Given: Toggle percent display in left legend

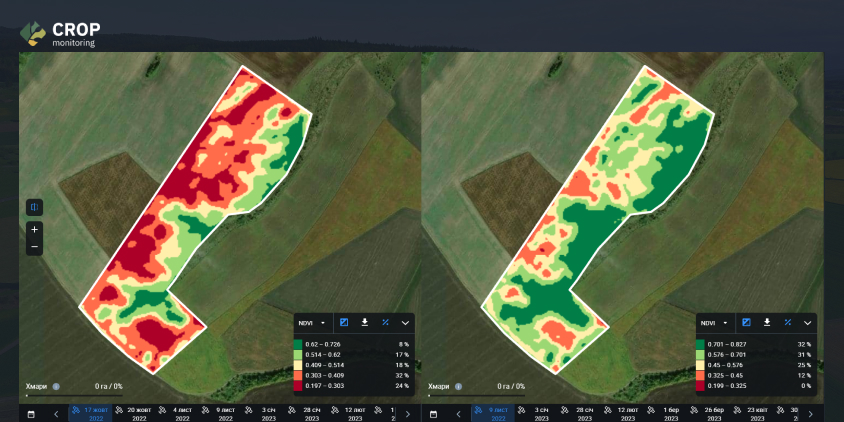Looking at the screenshot, I should tap(385, 322).
